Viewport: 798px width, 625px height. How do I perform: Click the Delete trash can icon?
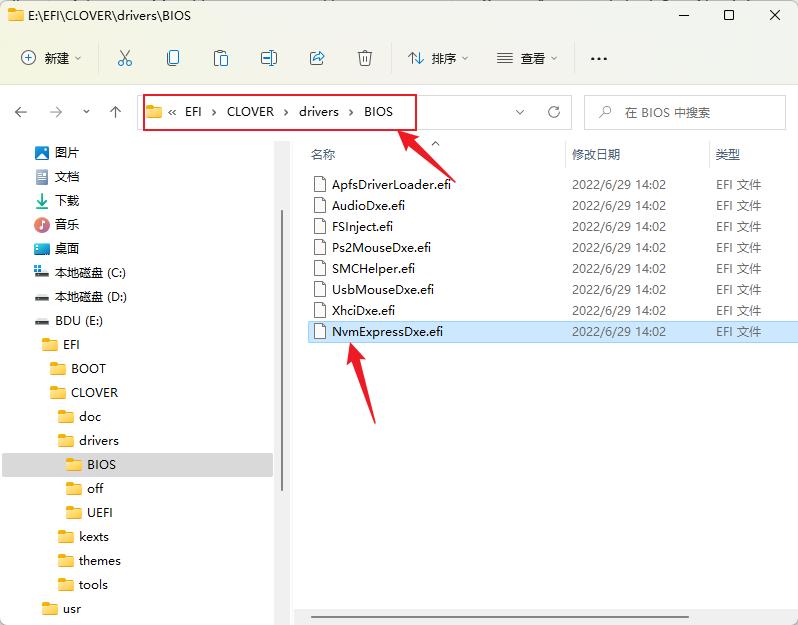tap(365, 58)
